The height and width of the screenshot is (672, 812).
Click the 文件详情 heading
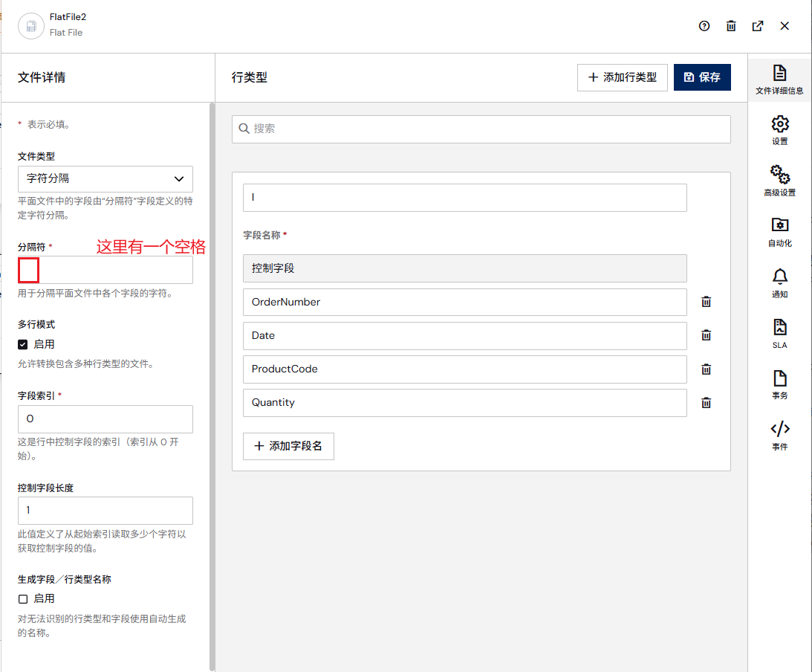(42, 78)
